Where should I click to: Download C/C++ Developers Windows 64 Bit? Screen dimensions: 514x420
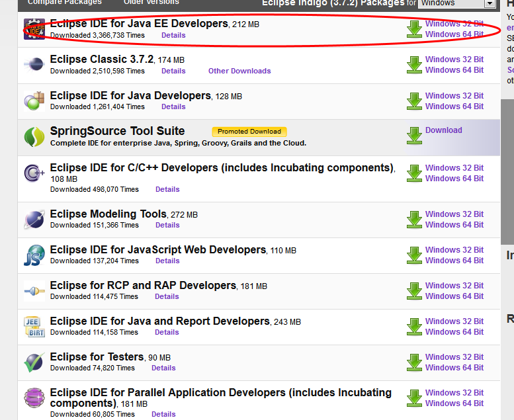(454, 179)
